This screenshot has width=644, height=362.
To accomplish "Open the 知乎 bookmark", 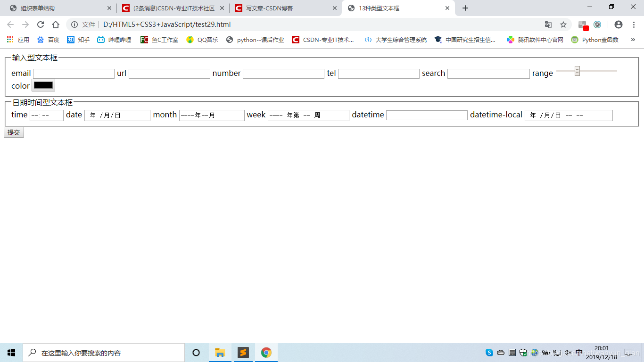I will tap(78, 40).
